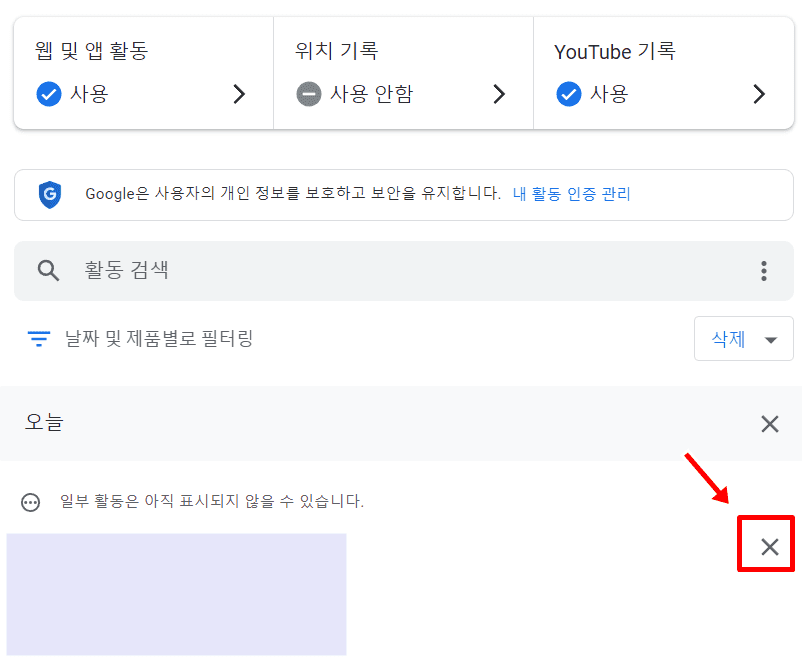
Task: Click the blue check icon under 웹 및 앱 활동
Action: [49, 94]
